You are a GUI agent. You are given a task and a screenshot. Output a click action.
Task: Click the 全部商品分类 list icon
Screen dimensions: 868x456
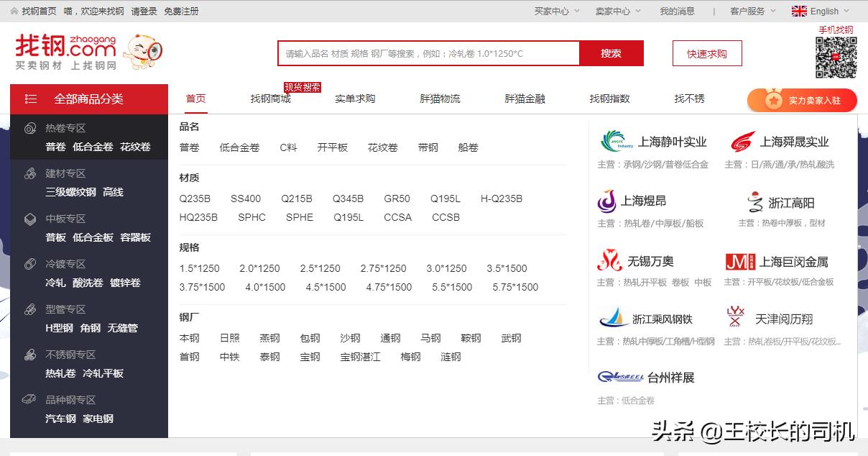[x=31, y=99]
